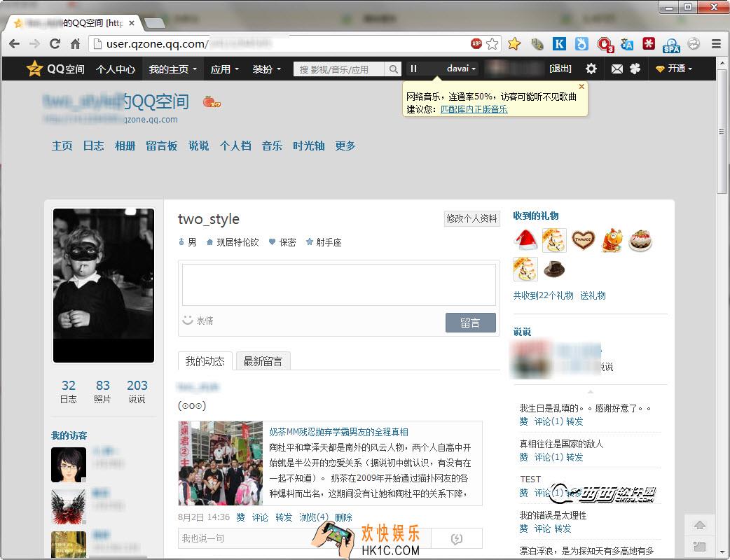This screenshot has height=560, width=730.
Task: Open the 音乐 section
Action: click(x=272, y=146)
